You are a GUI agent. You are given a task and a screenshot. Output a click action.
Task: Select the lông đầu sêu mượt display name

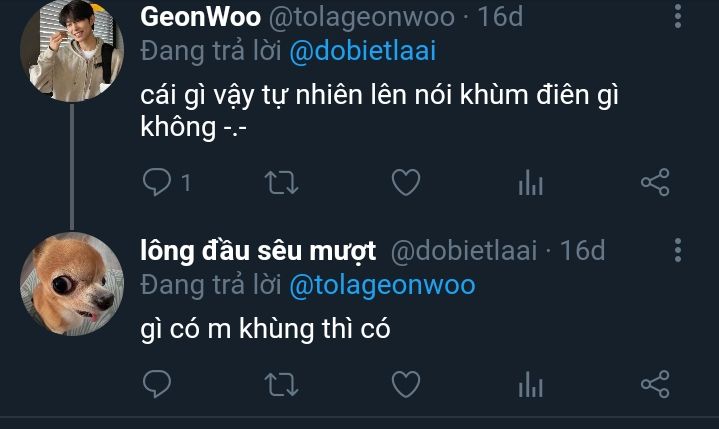[258, 251]
